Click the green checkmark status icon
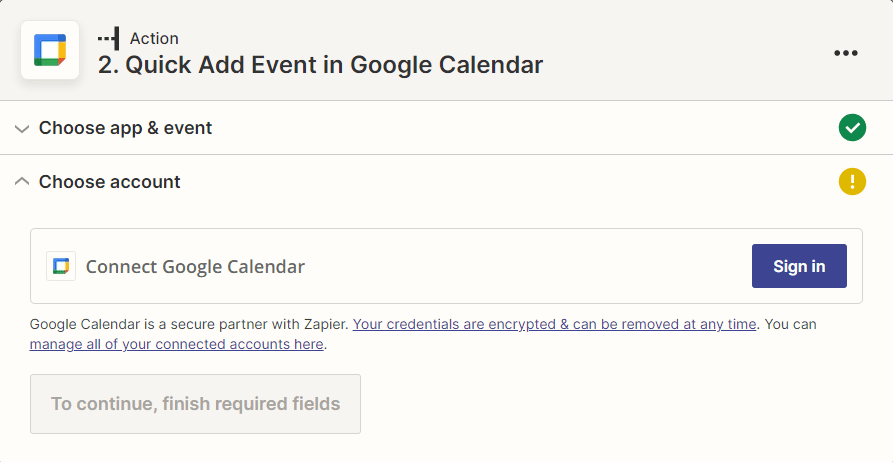893x462 pixels. [852, 128]
